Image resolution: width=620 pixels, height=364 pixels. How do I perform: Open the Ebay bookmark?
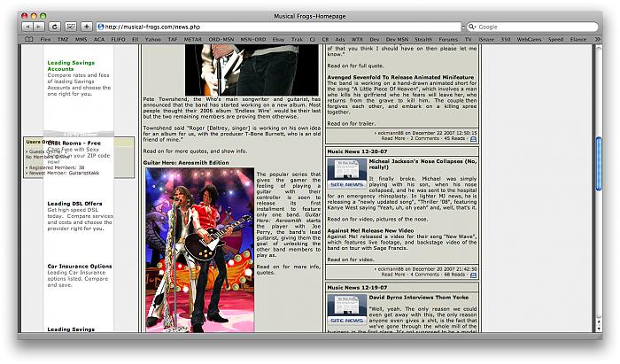[x=278, y=40]
